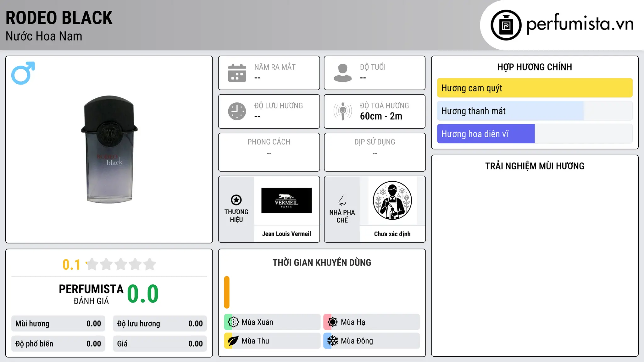Click the calendar icon beside Năm Ra Mắt

click(x=237, y=73)
